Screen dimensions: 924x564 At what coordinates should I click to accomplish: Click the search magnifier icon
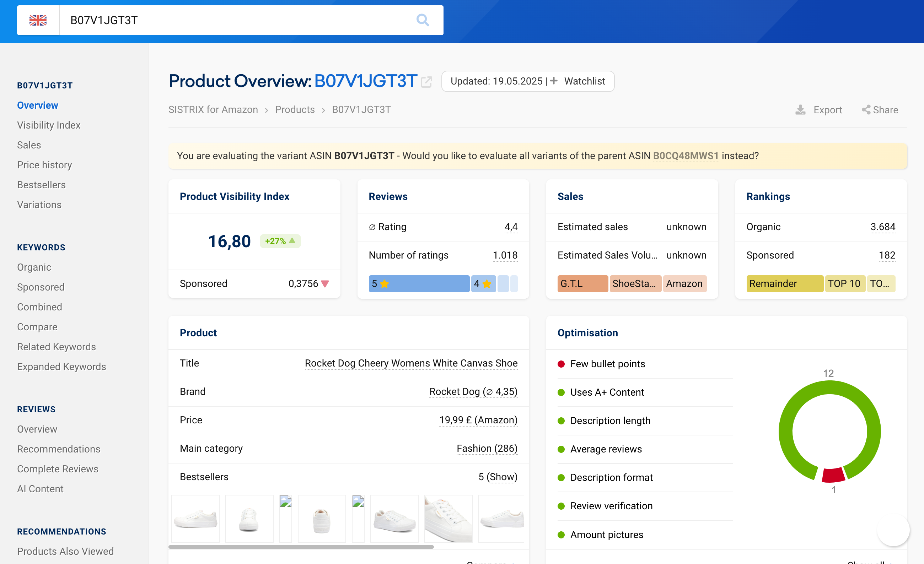pyautogui.click(x=423, y=20)
